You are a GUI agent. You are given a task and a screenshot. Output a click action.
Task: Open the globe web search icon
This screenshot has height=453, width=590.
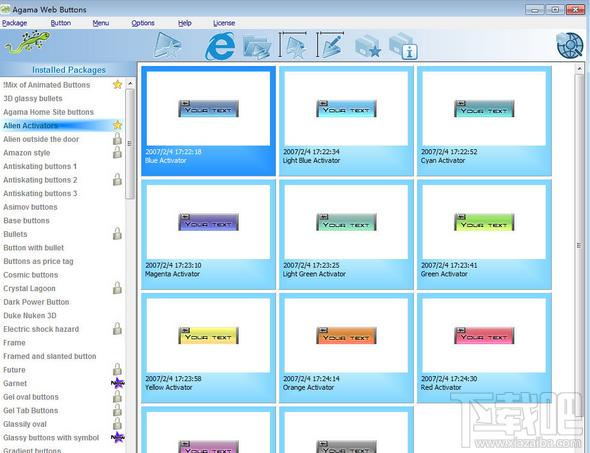click(570, 46)
